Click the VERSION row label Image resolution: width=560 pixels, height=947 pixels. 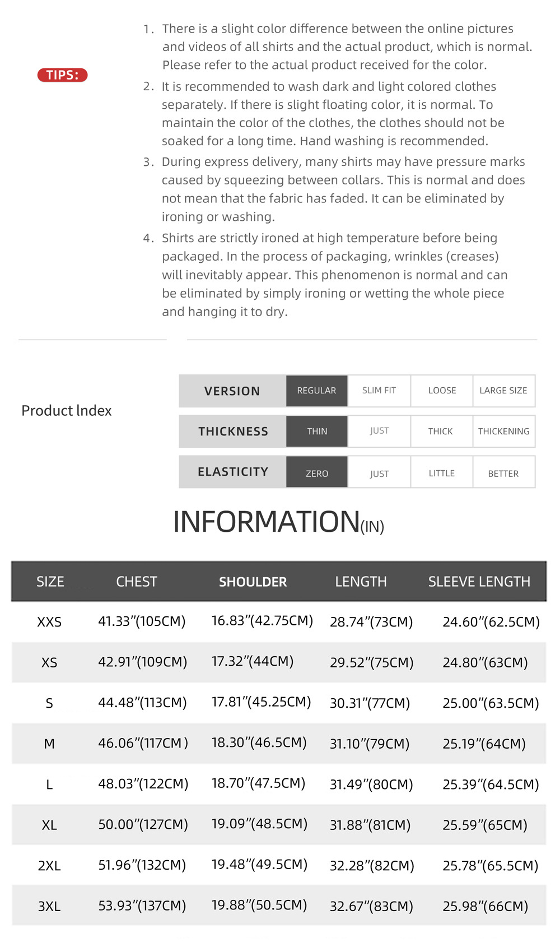[x=232, y=391]
